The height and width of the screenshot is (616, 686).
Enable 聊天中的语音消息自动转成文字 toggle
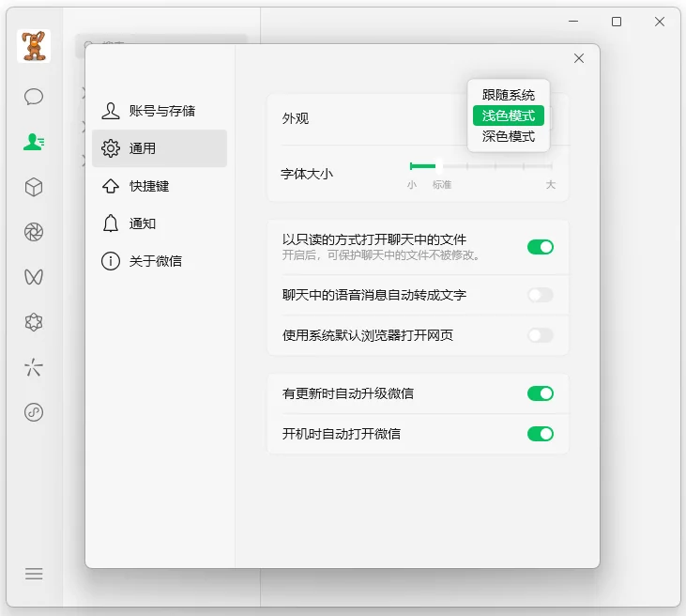pyautogui.click(x=541, y=295)
